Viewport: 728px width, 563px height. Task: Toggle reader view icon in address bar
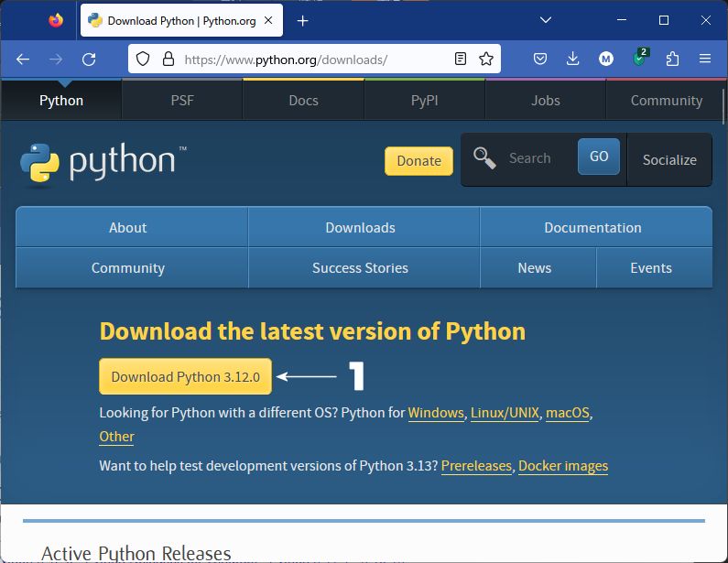460,59
